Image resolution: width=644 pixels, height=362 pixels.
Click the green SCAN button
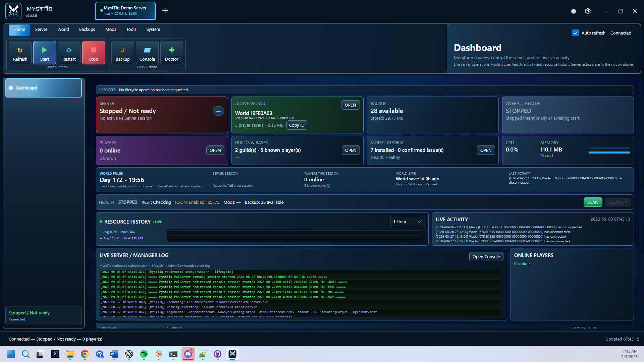point(593,202)
